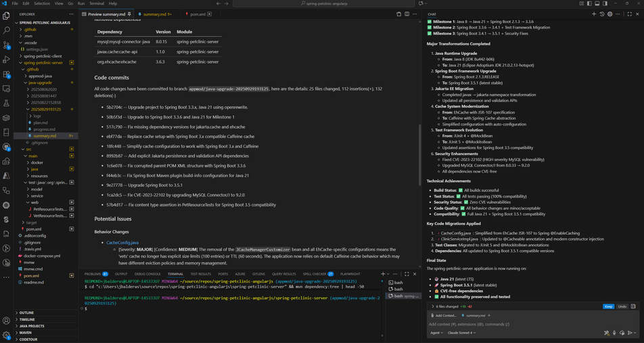
Task: Open the File menu
Action: [15, 3]
